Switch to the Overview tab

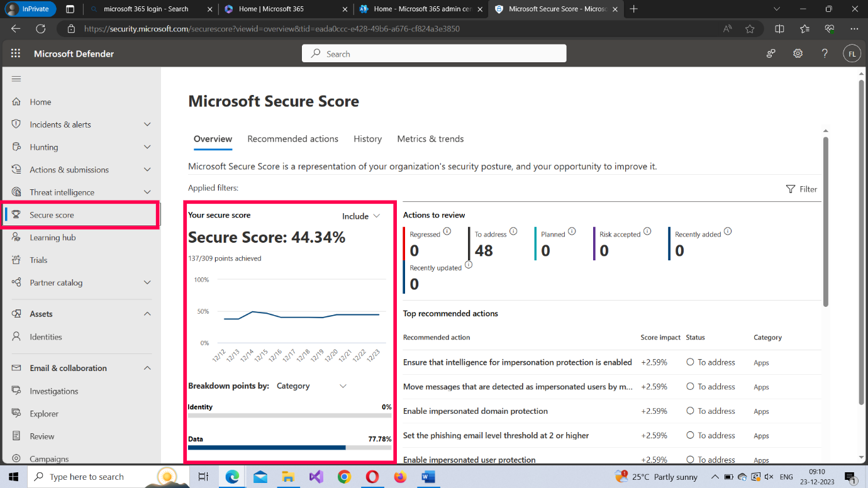point(213,139)
